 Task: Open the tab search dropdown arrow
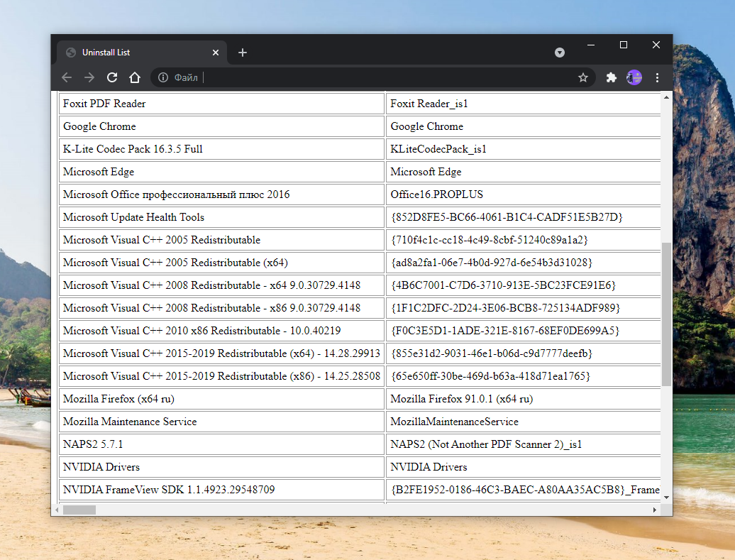pos(560,53)
